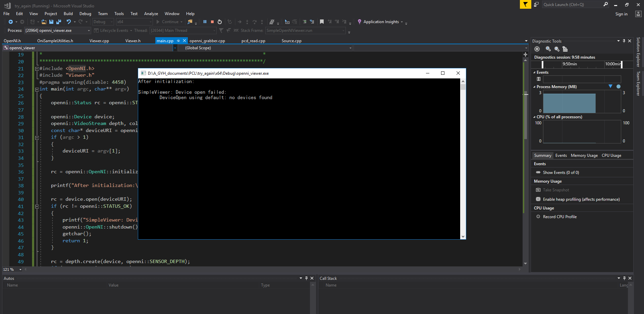The image size is (644, 314).
Task: Click the Stop Debugging red square icon
Action: (x=212, y=21)
